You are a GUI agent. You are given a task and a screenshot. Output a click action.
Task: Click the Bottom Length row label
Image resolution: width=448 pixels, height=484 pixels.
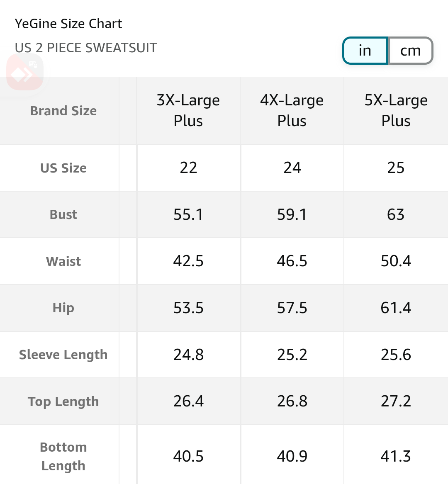tap(63, 457)
